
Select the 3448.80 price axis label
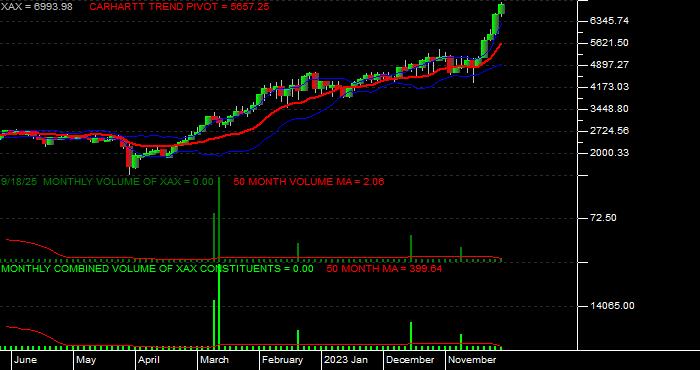point(609,109)
